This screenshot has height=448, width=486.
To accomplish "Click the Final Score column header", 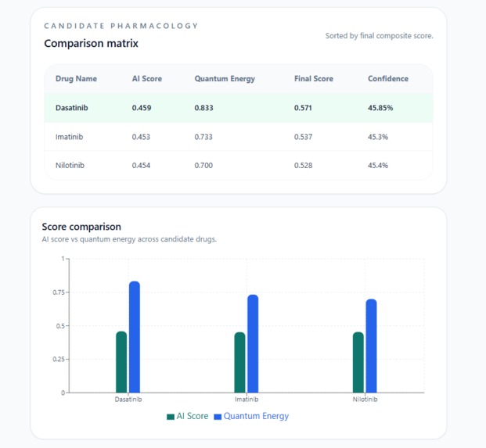I will (314, 79).
